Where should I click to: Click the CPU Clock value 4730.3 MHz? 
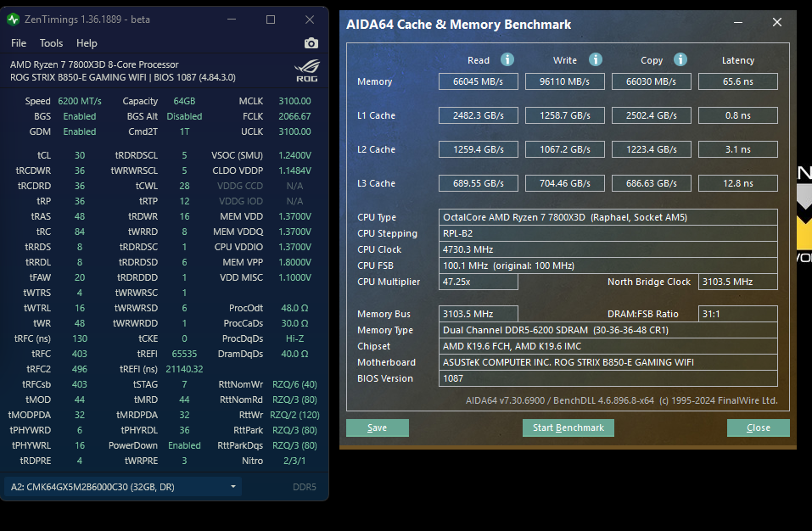(x=608, y=249)
